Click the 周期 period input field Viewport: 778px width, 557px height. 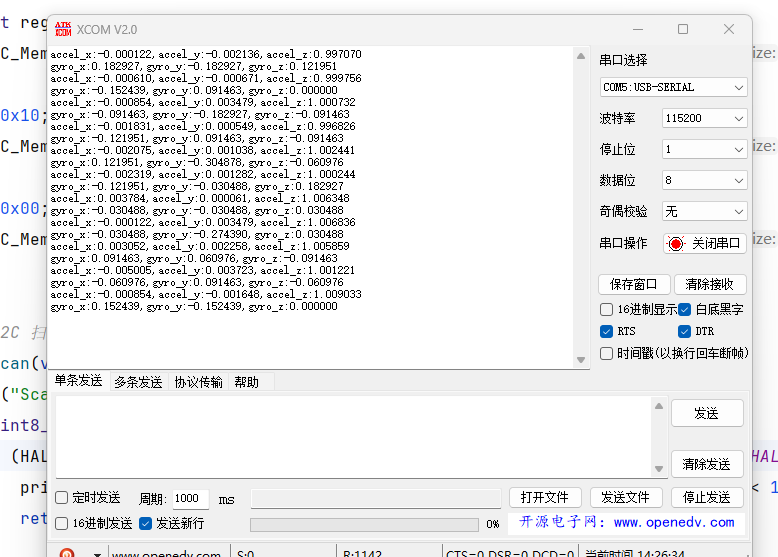click(x=191, y=498)
